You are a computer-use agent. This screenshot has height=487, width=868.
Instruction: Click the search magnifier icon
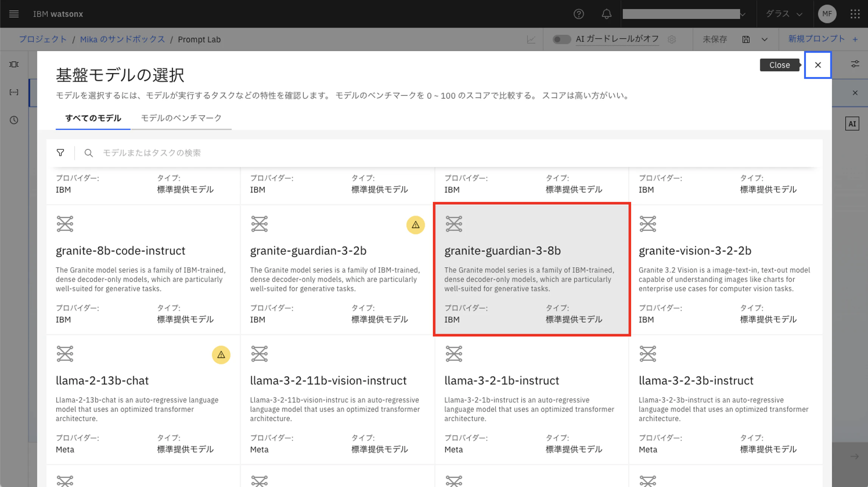pos(89,153)
